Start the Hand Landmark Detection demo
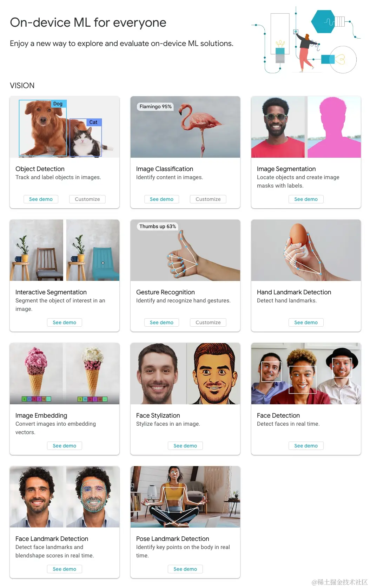The image size is (370, 588). coord(306,322)
